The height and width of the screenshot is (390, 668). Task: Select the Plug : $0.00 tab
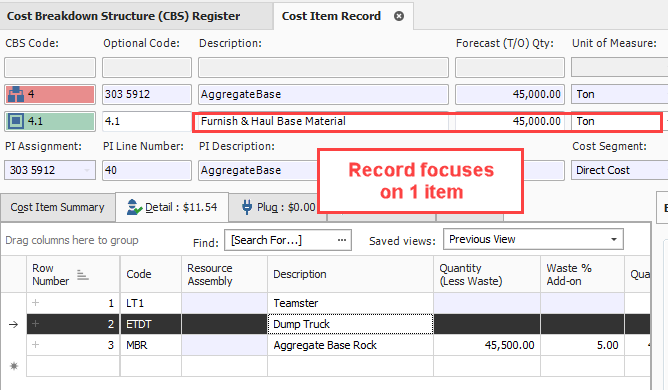tap(278, 207)
